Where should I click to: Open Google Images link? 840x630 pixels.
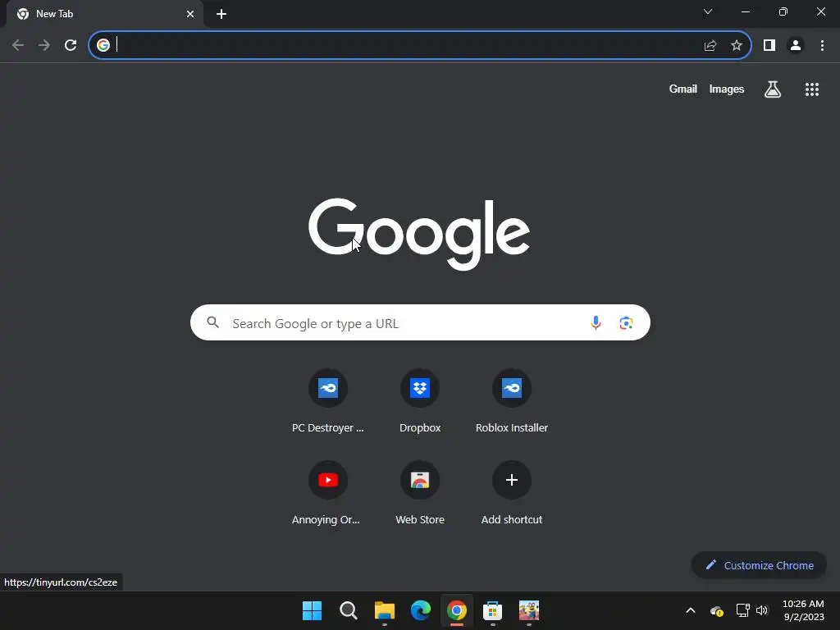727,89
